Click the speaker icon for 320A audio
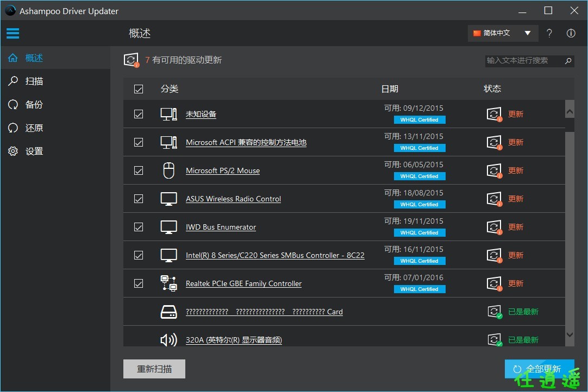588x392 pixels. pos(169,339)
